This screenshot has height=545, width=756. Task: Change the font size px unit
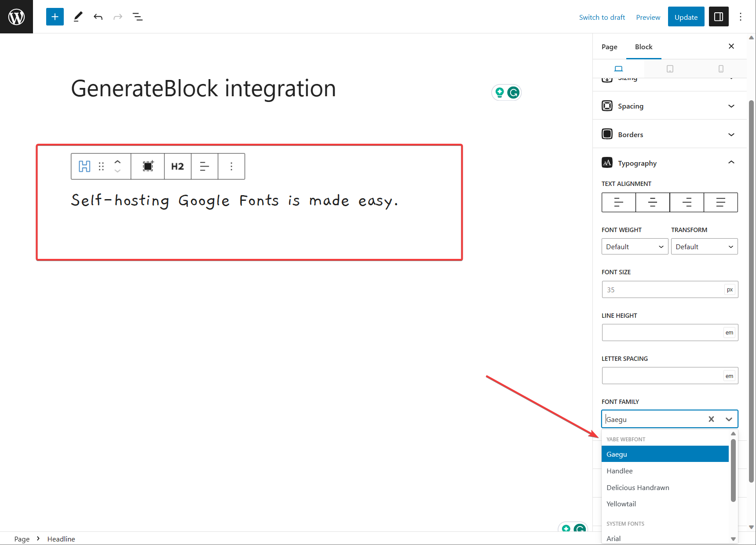pyautogui.click(x=730, y=290)
